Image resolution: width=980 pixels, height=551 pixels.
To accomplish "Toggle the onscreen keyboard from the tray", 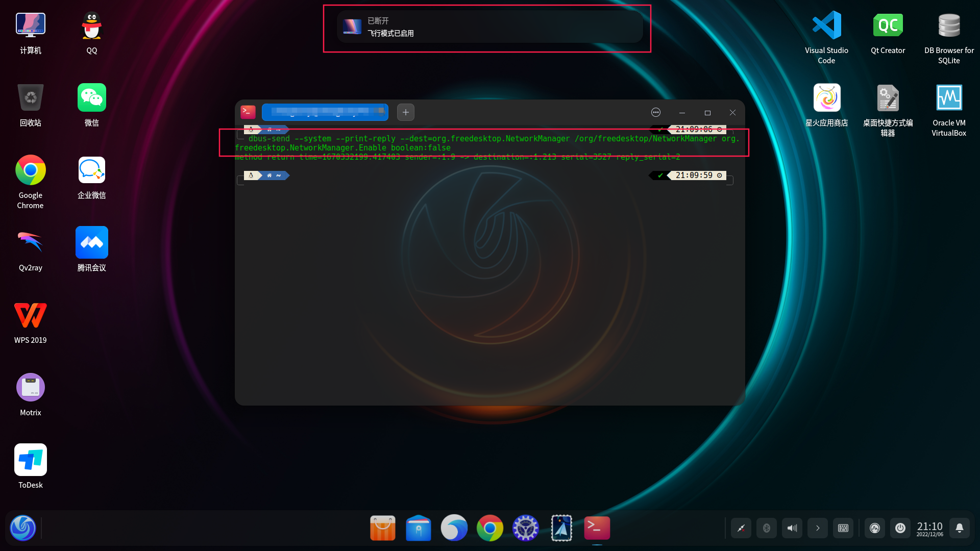I will (843, 528).
